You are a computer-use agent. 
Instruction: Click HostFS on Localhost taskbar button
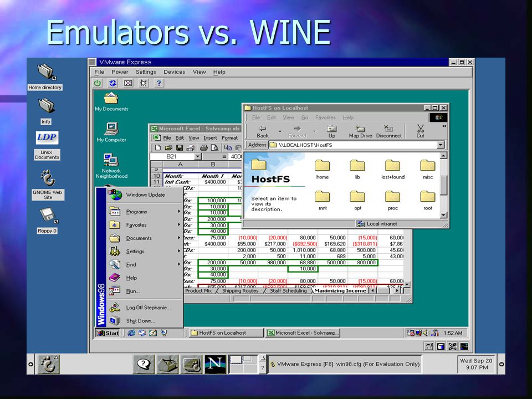pyautogui.click(x=226, y=333)
